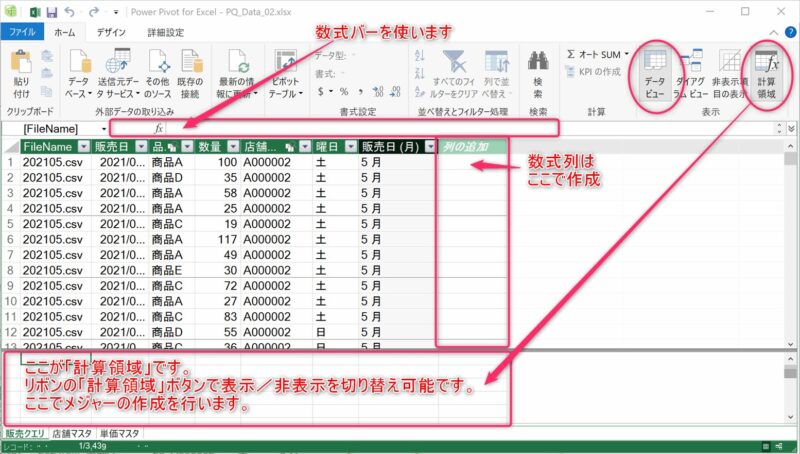Screen dimensions: 800x454
Task: Click the PivotTable (ピボットテーブル) icon
Action: 285,62
